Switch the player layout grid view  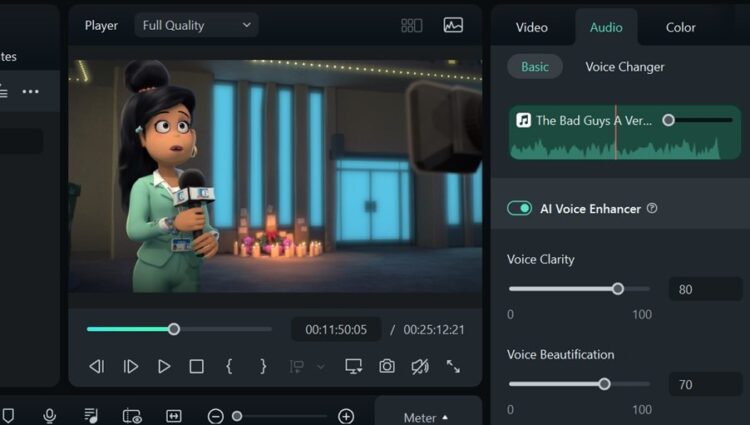tap(411, 25)
